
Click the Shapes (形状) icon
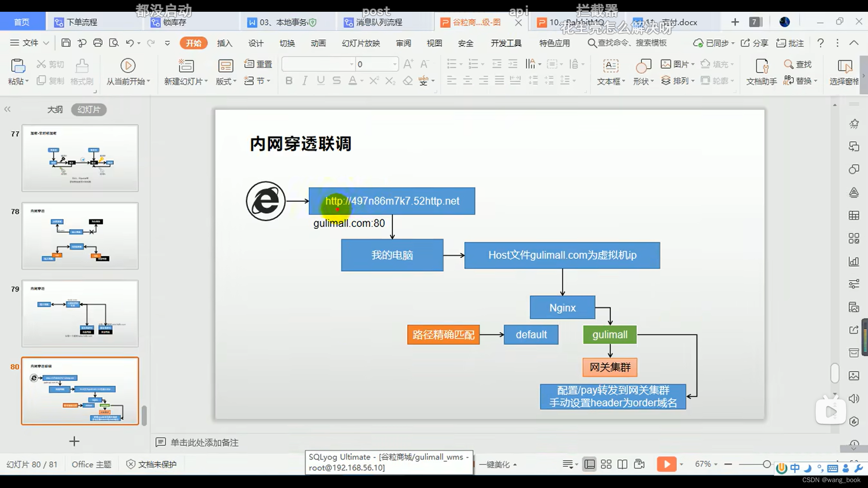click(x=643, y=66)
